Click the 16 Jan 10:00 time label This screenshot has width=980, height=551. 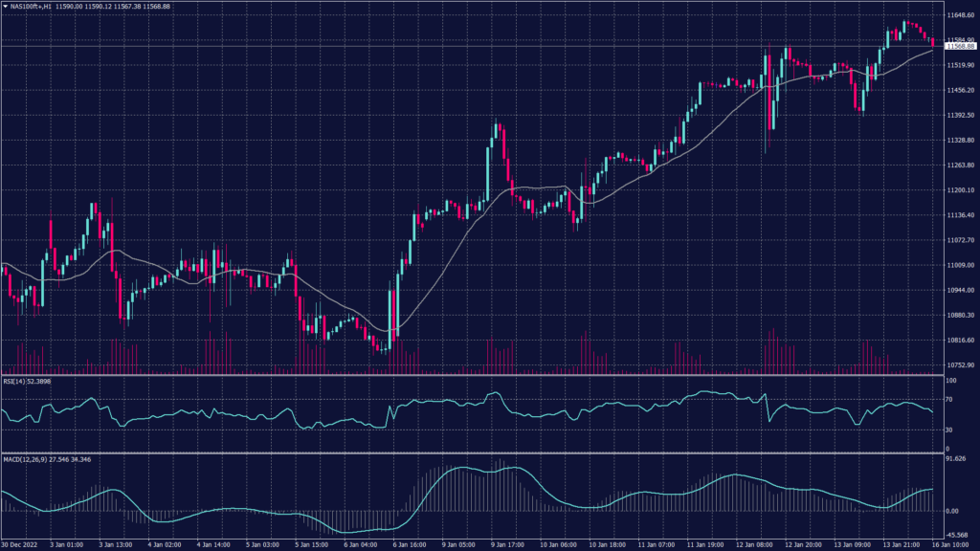[x=955, y=545]
